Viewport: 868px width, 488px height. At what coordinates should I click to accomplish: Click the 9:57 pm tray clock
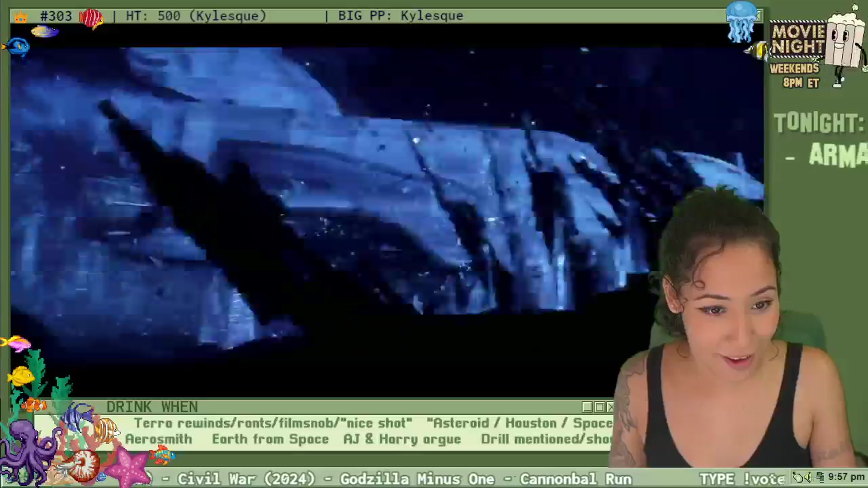pos(846,477)
